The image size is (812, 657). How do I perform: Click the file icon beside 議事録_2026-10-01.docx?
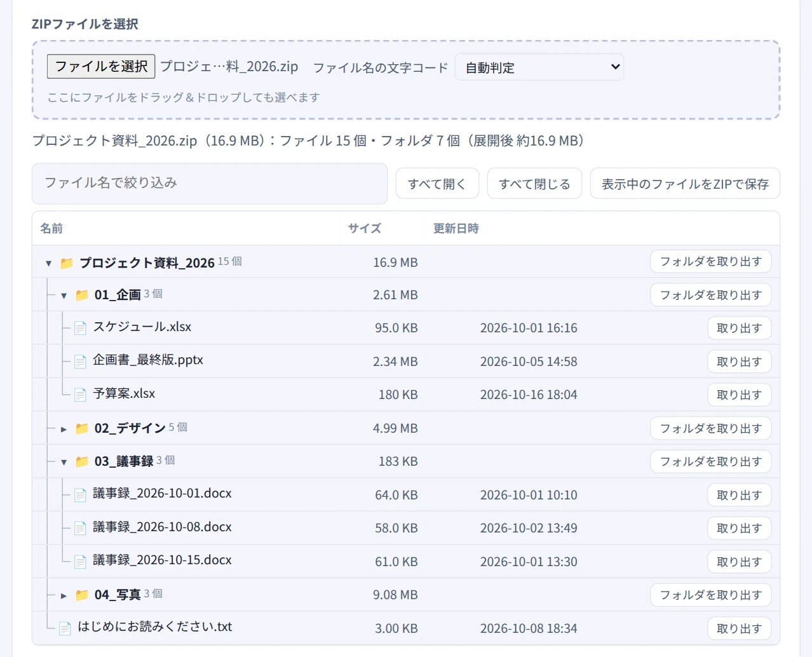[x=80, y=495]
